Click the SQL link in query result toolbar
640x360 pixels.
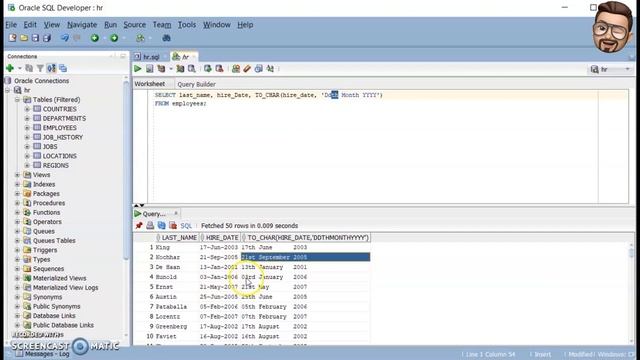click(186, 226)
